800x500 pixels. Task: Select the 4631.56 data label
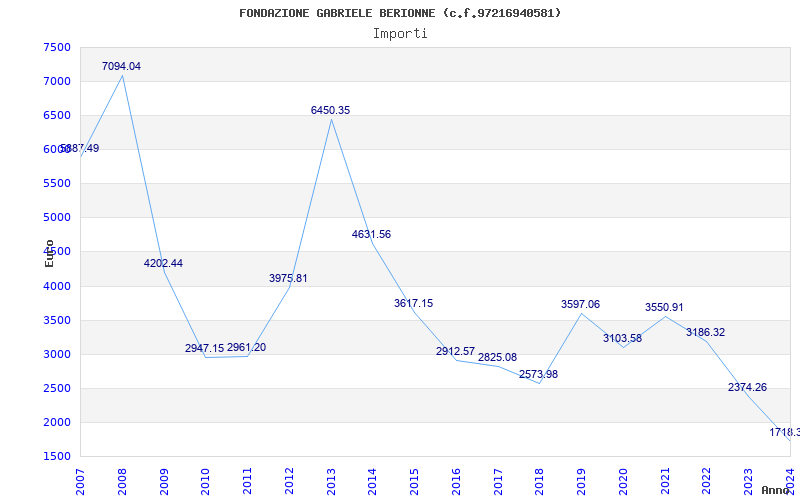[x=371, y=234]
